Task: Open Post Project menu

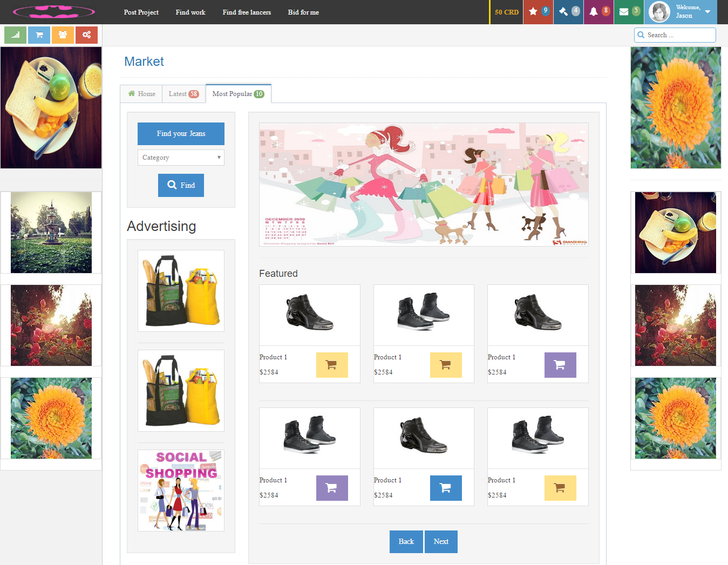Action: pyautogui.click(x=141, y=12)
